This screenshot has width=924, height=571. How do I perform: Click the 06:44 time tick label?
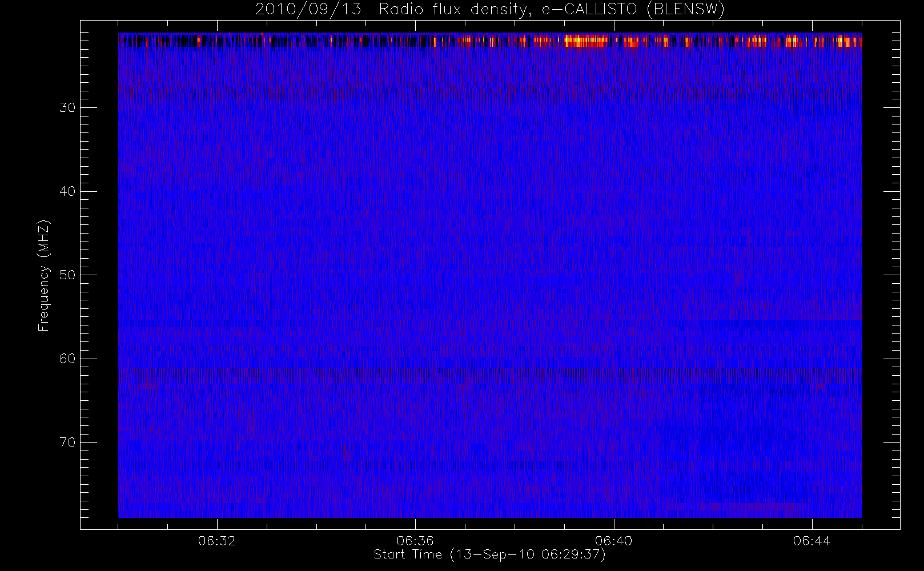coord(812,541)
